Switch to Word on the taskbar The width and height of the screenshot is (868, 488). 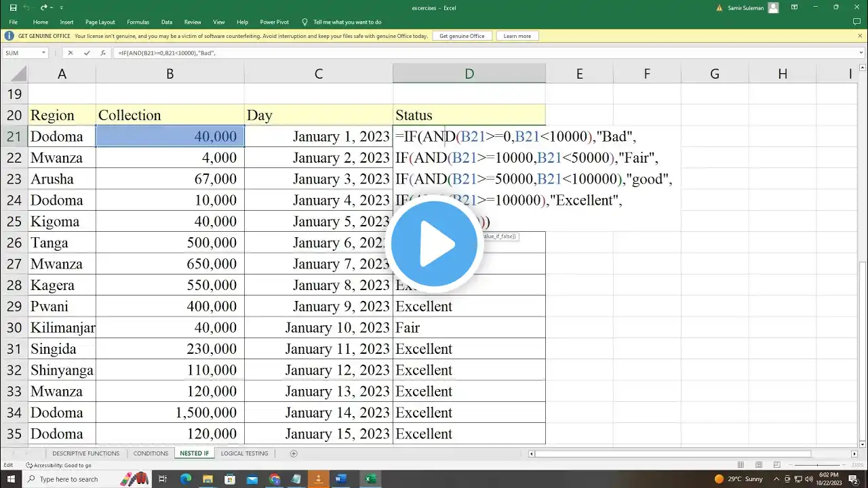pyautogui.click(x=340, y=479)
